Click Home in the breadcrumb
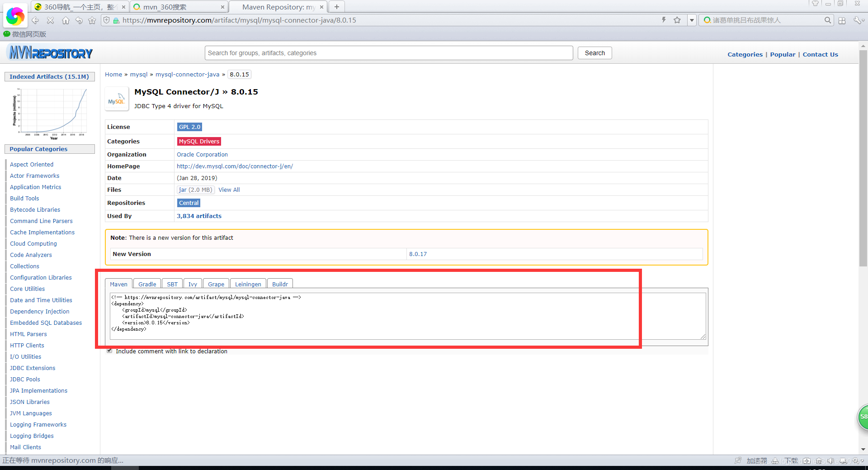 [113, 74]
